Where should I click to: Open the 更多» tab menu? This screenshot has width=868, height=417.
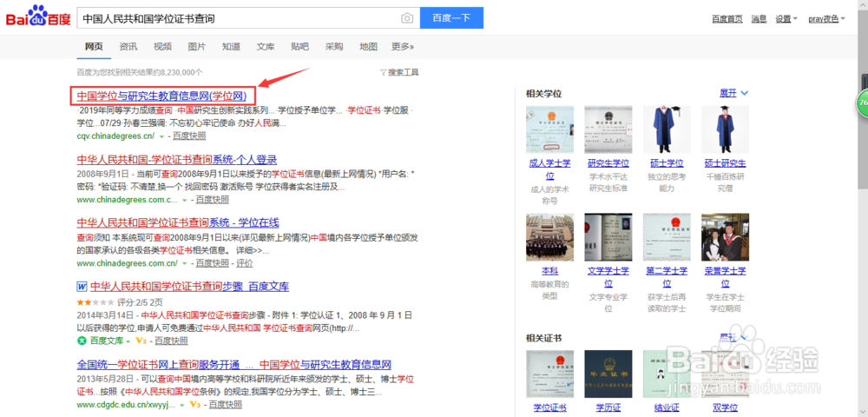[x=403, y=47]
